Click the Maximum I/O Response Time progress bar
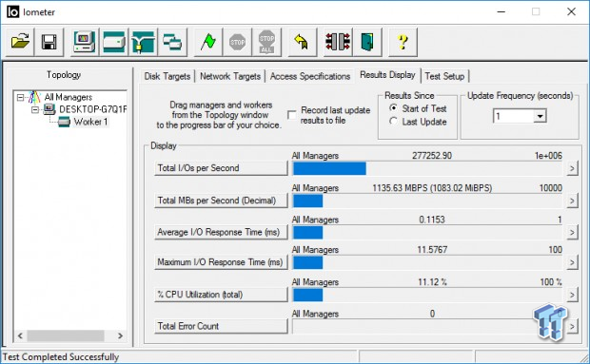 [427, 262]
